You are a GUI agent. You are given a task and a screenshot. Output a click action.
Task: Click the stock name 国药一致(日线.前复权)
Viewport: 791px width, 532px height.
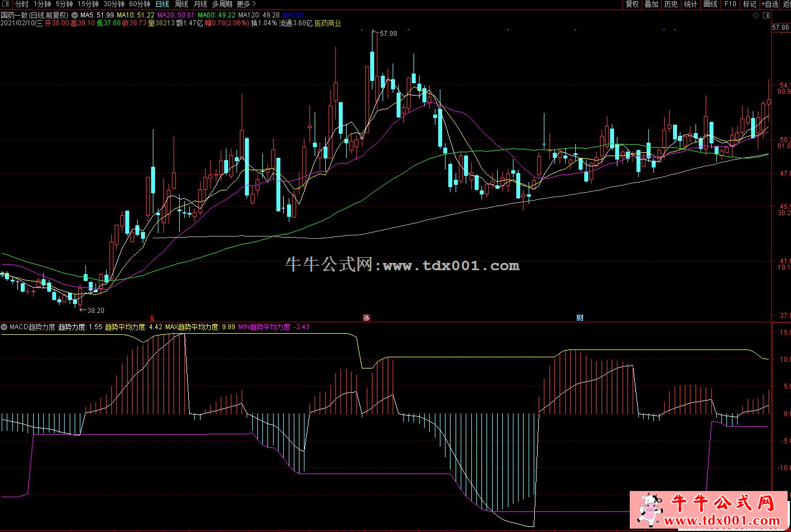click(35, 15)
